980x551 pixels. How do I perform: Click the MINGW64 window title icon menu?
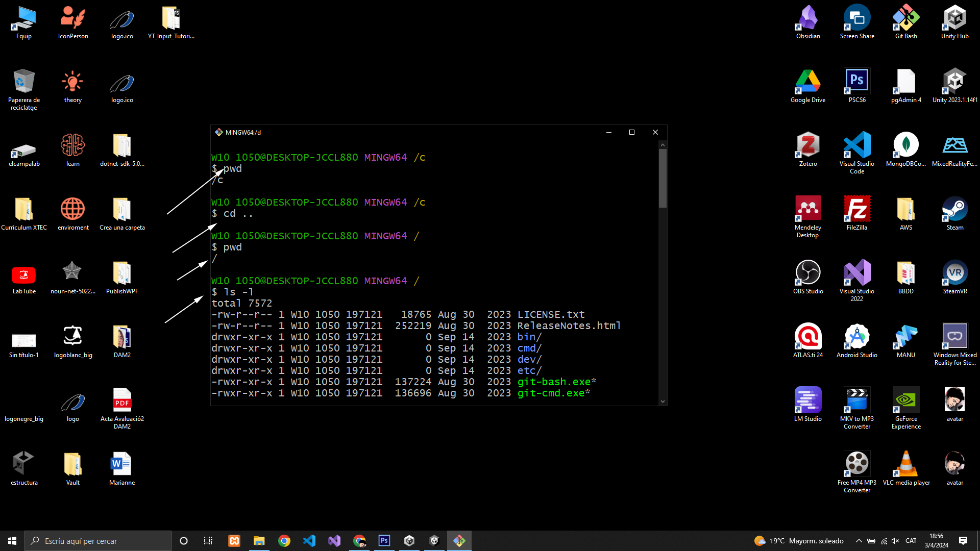coord(219,132)
